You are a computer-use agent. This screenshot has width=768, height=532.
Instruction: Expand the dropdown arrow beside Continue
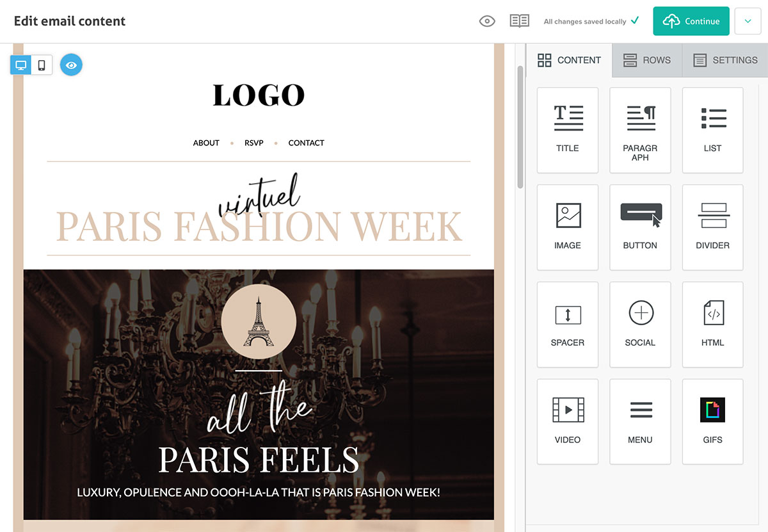tap(748, 21)
